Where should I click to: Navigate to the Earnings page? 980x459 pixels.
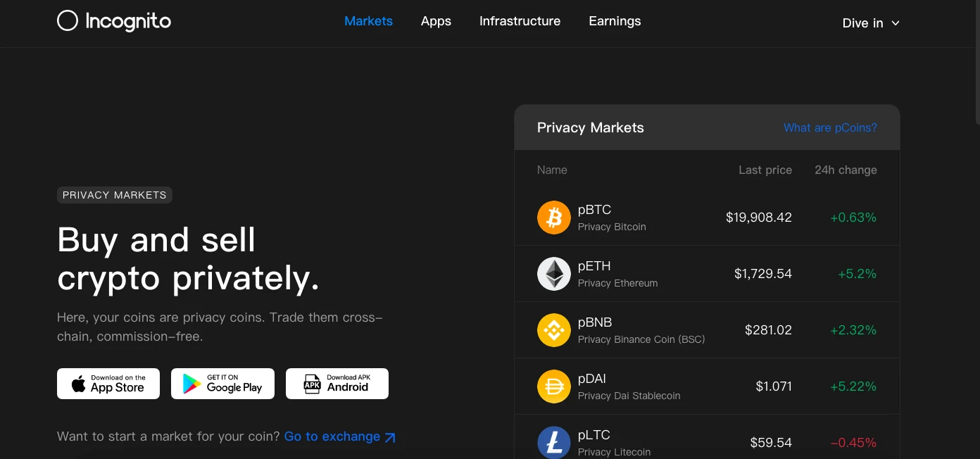pos(615,21)
